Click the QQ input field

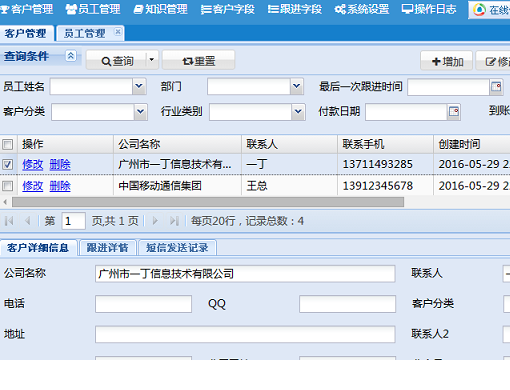[347, 304]
